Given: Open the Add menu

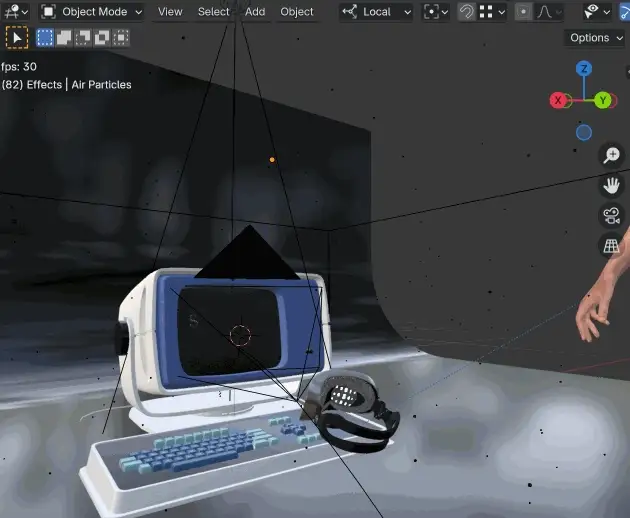Looking at the screenshot, I should [x=255, y=12].
